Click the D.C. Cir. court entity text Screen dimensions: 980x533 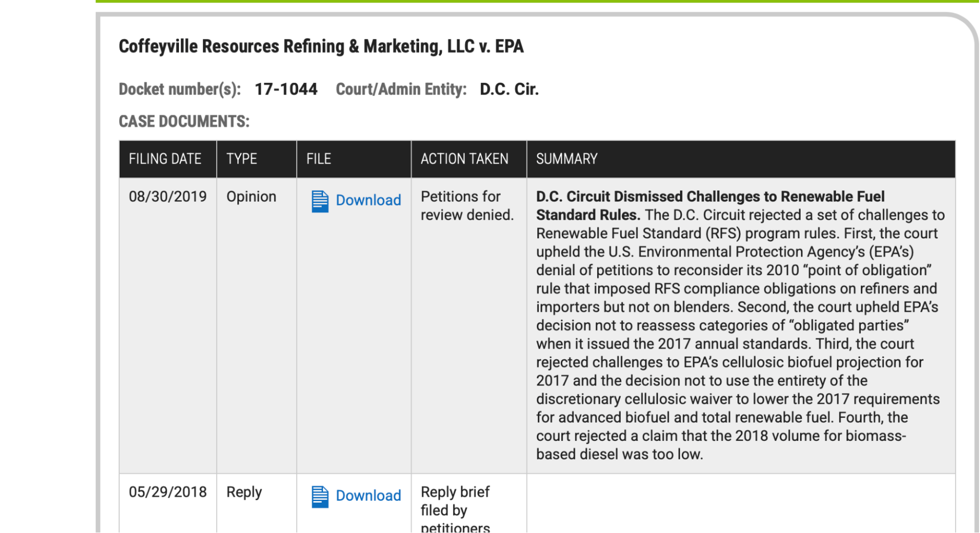[x=509, y=89]
